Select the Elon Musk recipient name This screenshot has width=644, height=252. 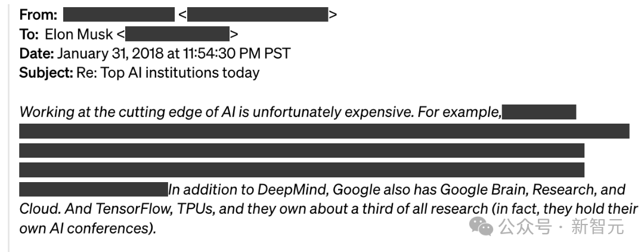[78, 34]
